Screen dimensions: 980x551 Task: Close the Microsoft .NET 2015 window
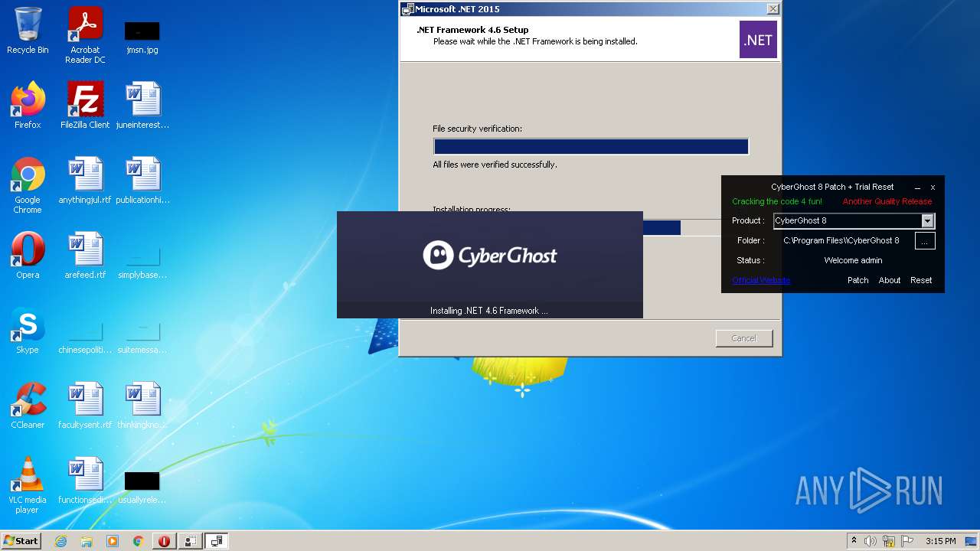click(773, 9)
